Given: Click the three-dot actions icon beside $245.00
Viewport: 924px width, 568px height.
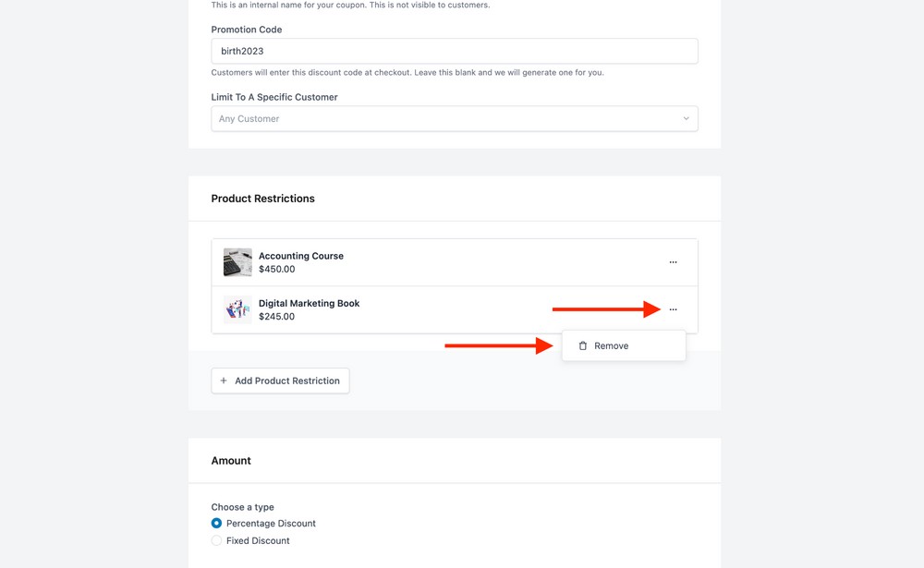Looking at the screenshot, I should (x=674, y=309).
